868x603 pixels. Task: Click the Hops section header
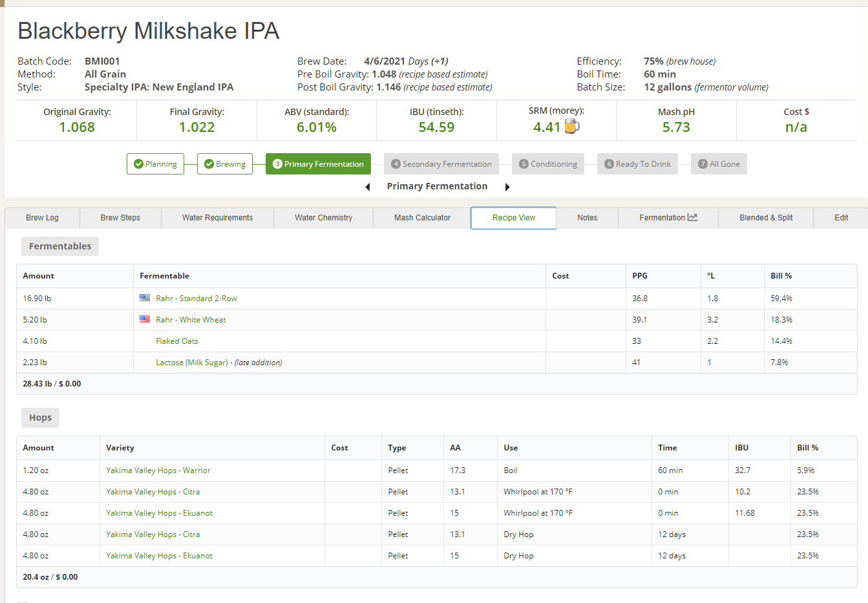(x=40, y=418)
